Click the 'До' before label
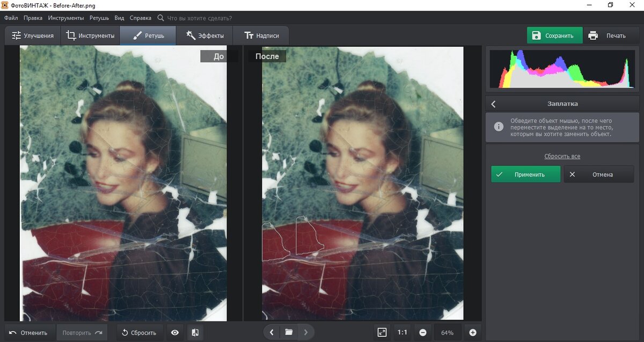The height and width of the screenshot is (342, 644). 219,56
